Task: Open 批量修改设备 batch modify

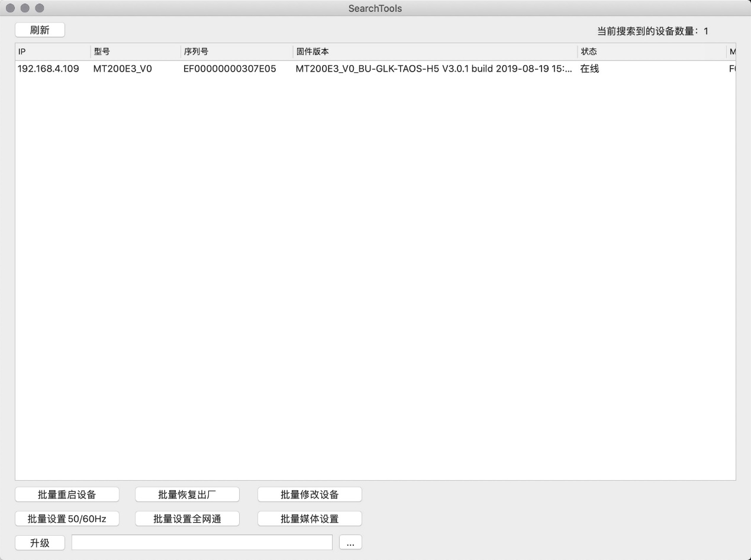Action: [310, 495]
